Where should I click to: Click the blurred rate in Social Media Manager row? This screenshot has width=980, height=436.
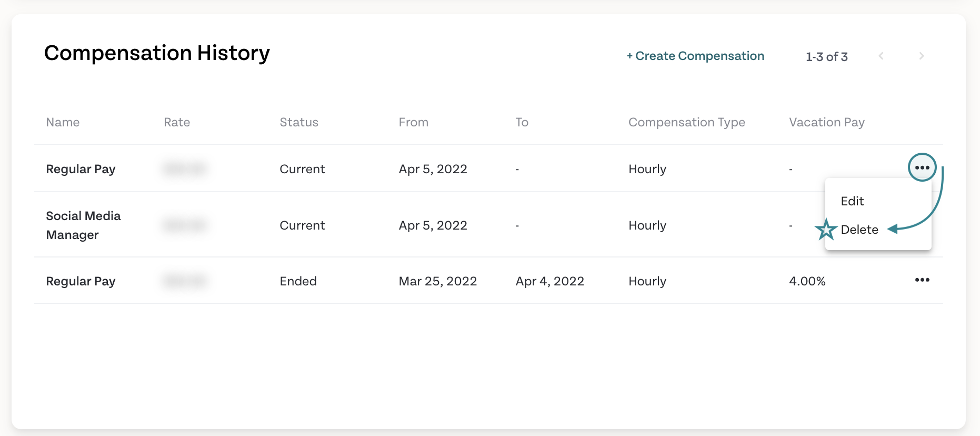click(x=184, y=225)
